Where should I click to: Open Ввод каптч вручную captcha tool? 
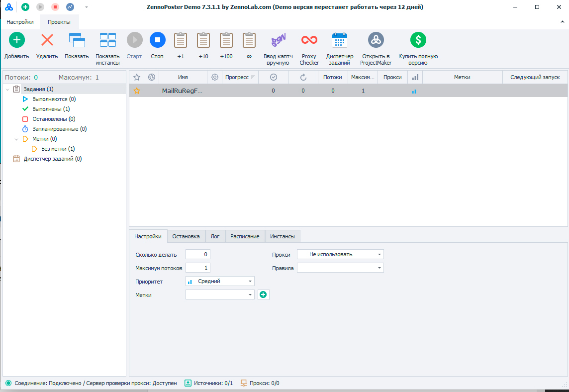[279, 40]
